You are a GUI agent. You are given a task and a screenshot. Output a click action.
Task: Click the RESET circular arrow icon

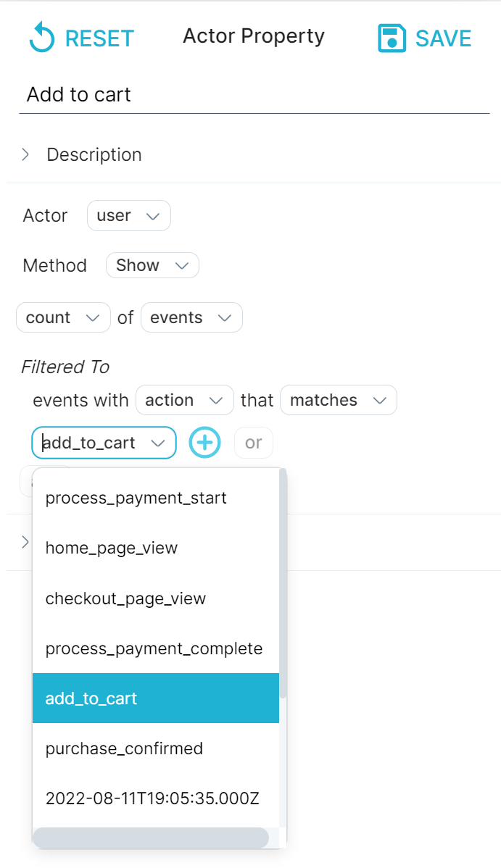(x=41, y=38)
